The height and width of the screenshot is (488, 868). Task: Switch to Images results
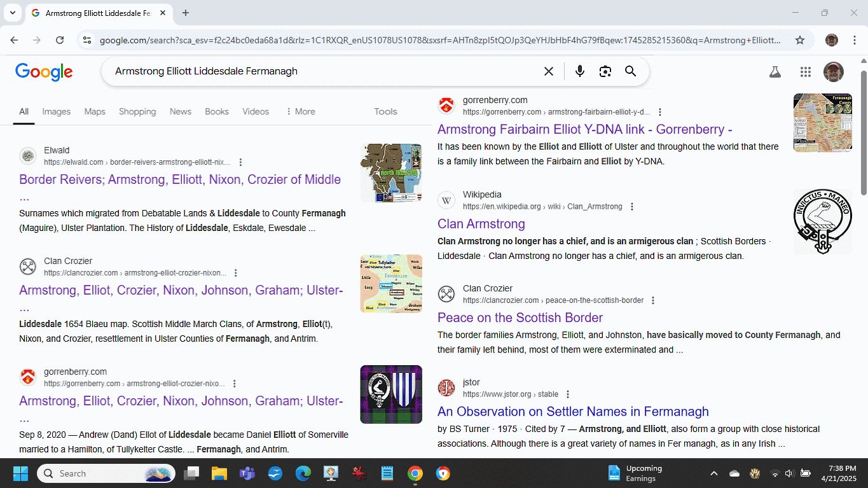pos(56,111)
